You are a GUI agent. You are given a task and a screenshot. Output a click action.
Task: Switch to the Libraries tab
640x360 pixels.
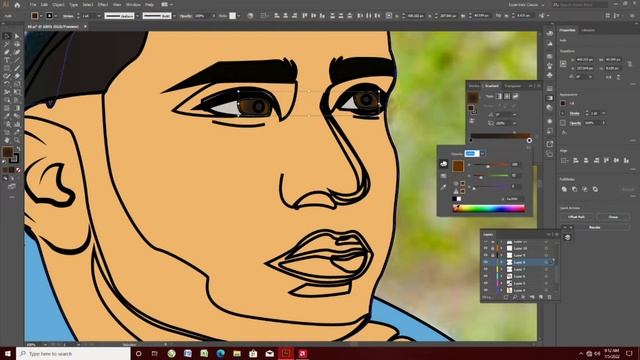point(588,30)
